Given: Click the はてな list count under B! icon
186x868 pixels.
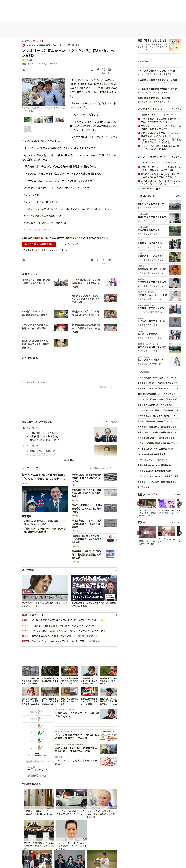Looking at the screenshot, I should click(x=109, y=73).
